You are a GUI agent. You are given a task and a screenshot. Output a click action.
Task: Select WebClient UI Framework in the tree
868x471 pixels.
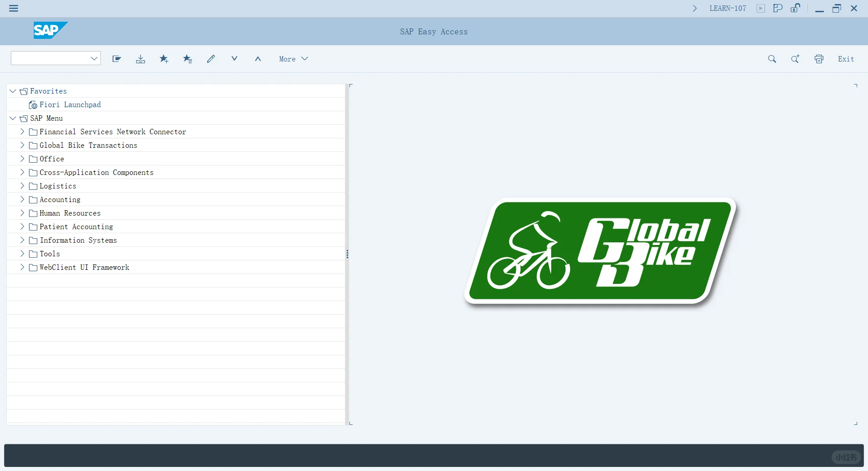click(84, 267)
